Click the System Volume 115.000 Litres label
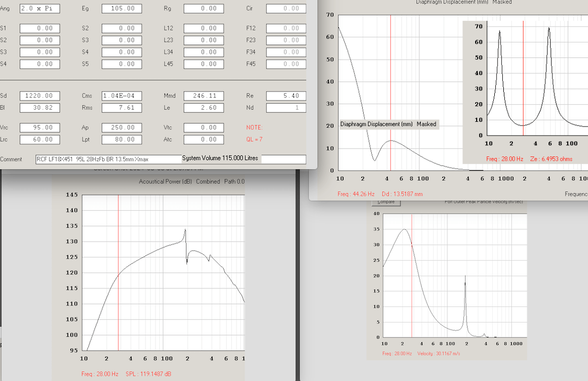Screen dimensions: 588x381 pyautogui.click(x=220, y=158)
